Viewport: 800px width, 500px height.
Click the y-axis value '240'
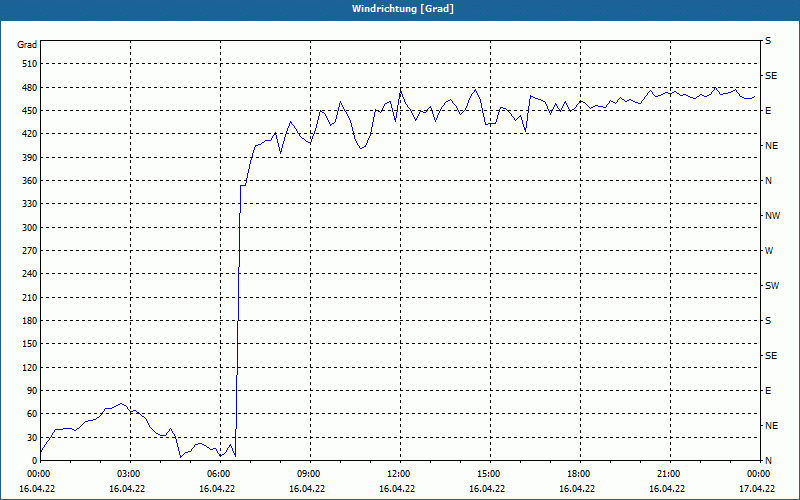30,274
